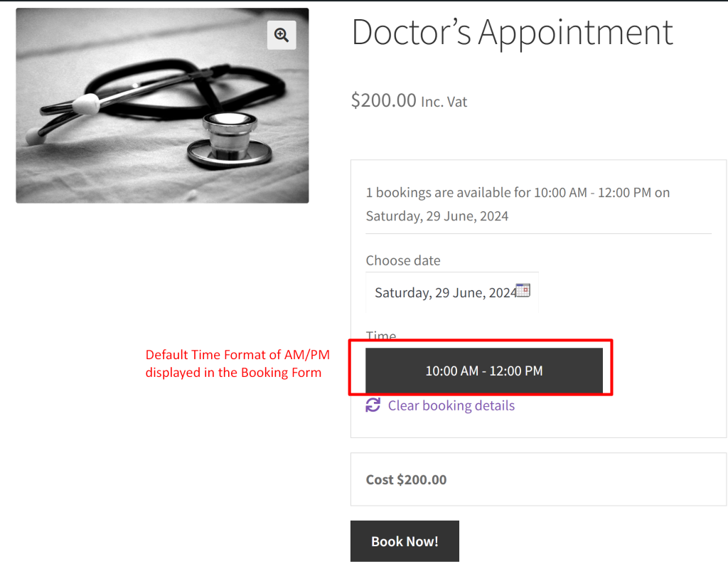Select the 10:00 AM - 12:00 PM time slot
Viewport: 728px width, 569px height.
pos(483,371)
